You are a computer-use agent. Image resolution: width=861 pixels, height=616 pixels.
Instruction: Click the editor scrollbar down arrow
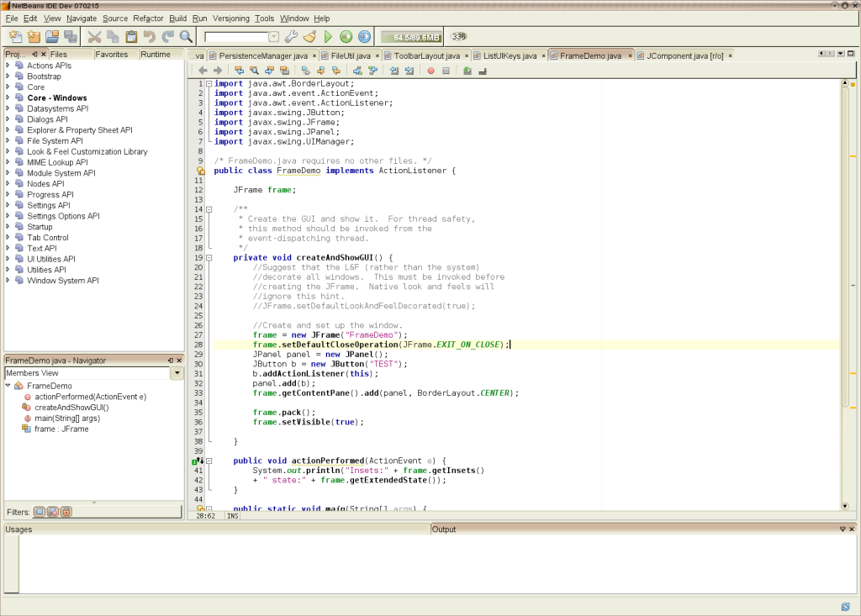tap(845, 506)
